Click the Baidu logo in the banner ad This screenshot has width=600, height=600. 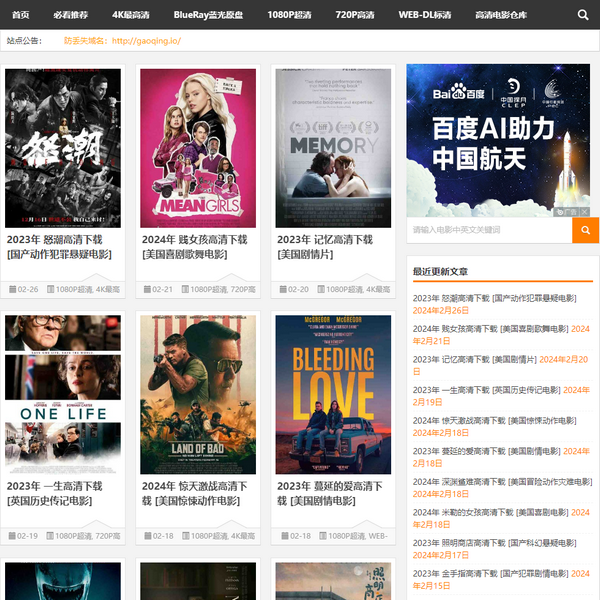point(458,93)
